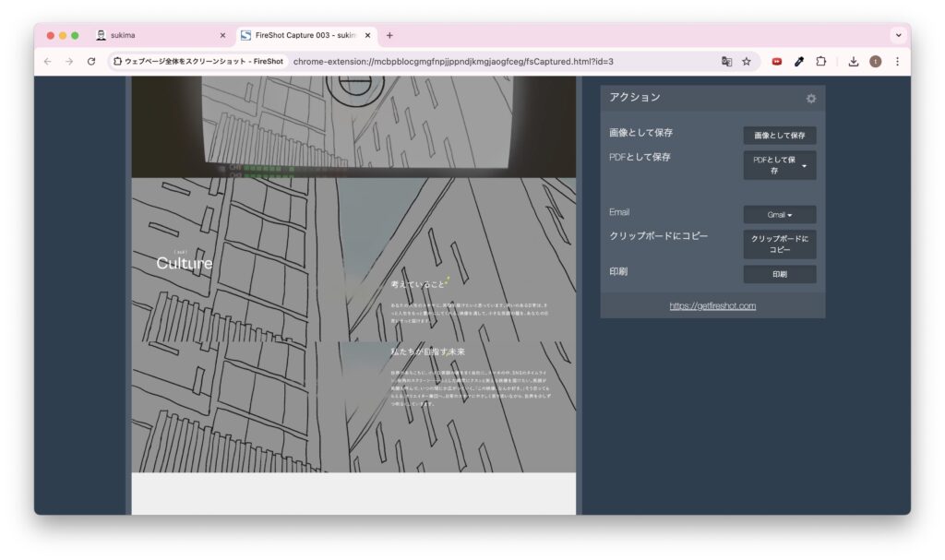Reload the current page

(x=91, y=61)
